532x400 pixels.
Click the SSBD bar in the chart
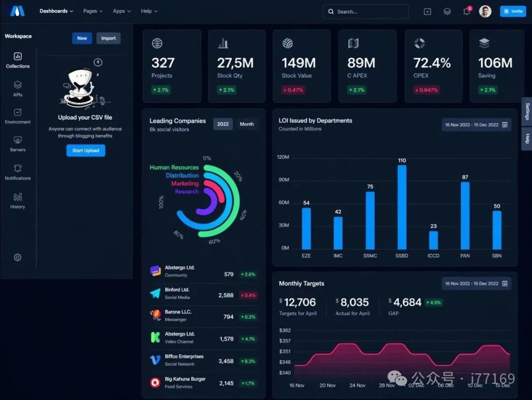pos(402,207)
